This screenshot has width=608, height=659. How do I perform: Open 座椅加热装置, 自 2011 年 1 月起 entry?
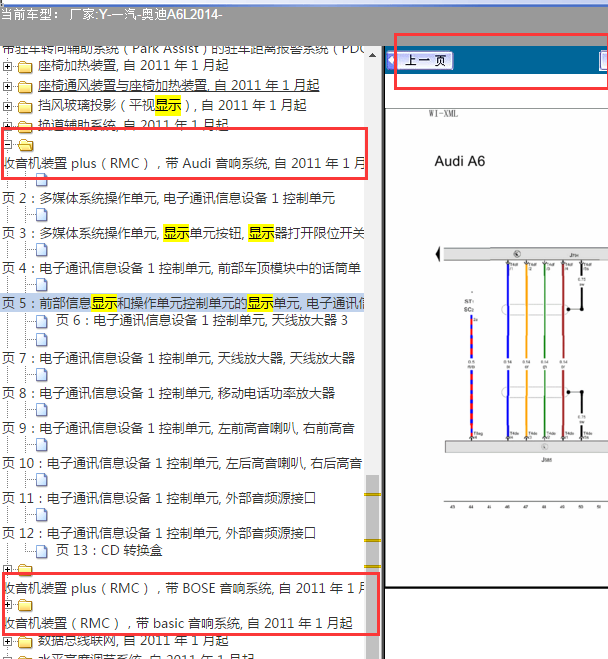pos(133,66)
